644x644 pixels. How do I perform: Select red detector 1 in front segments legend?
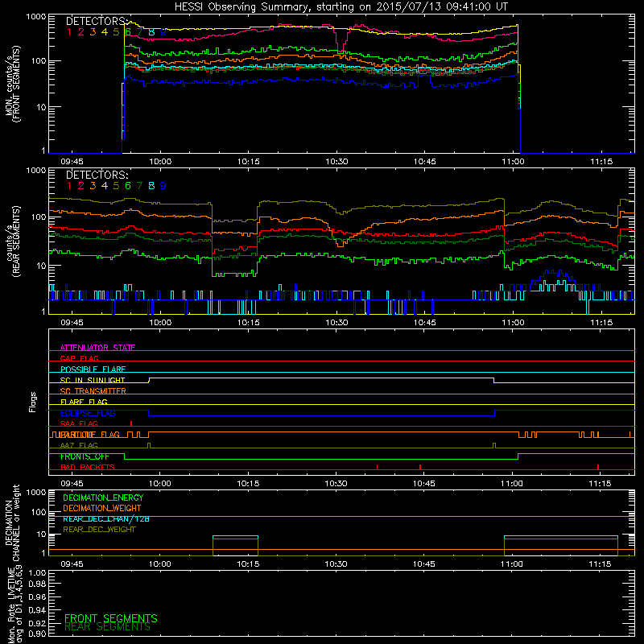(x=69, y=32)
